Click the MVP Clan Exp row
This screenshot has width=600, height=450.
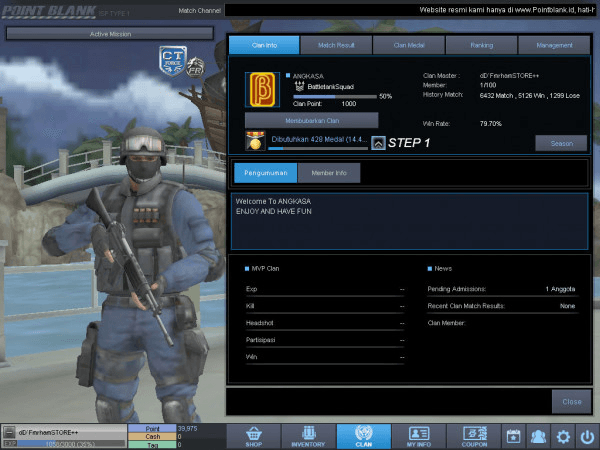(325, 289)
